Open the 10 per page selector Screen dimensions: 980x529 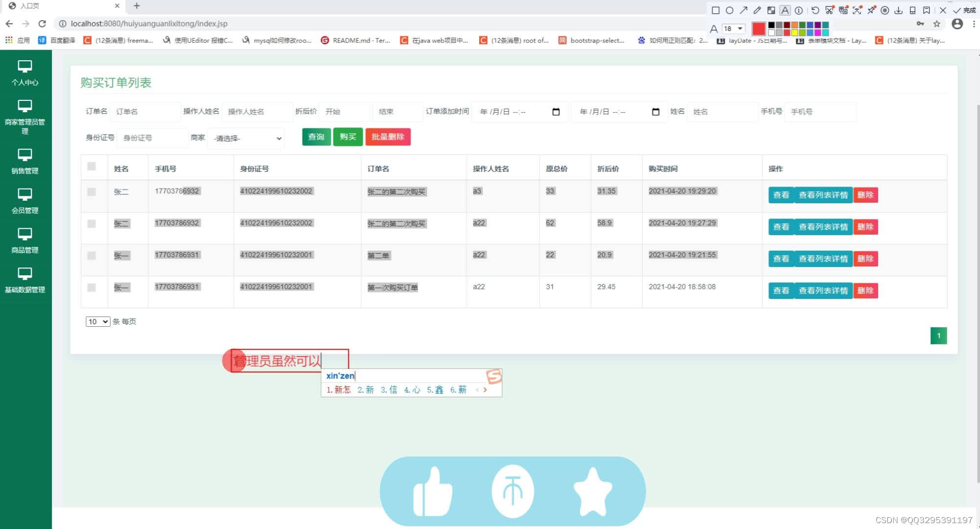pos(98,321)
